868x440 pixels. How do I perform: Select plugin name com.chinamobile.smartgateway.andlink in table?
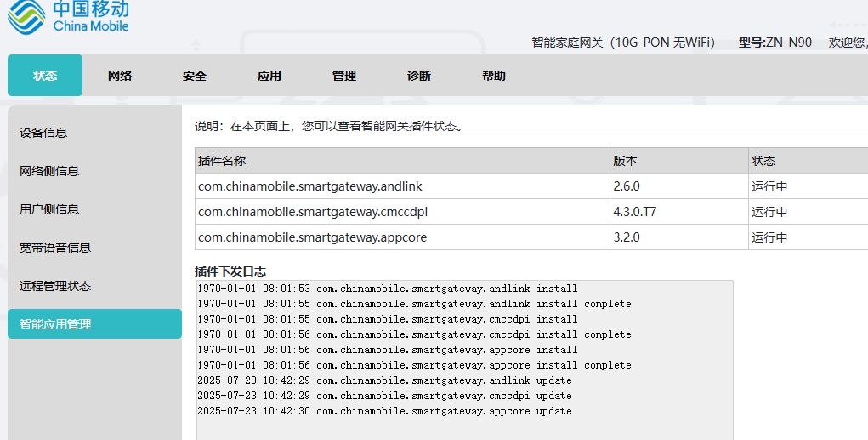coord(310,186)
